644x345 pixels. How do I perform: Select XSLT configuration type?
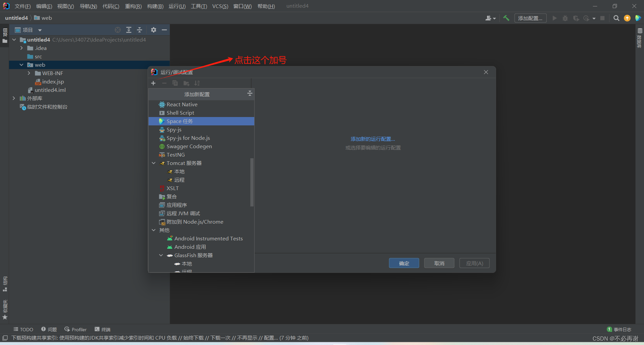[x=201, y=188]
